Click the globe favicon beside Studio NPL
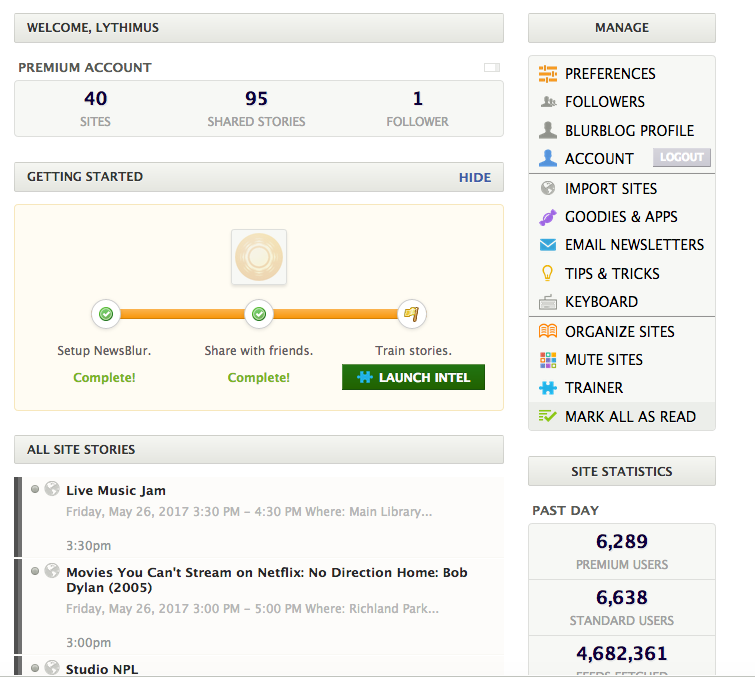 [x=52, y=667]
